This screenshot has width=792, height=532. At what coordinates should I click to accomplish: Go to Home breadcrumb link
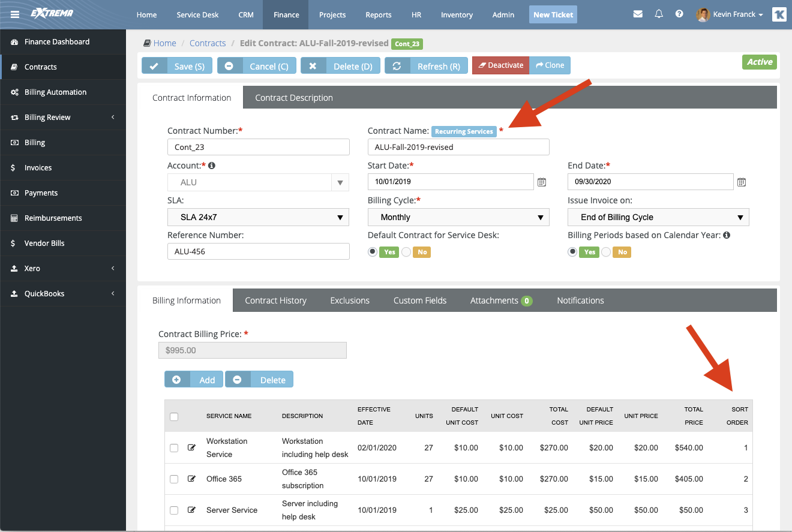pyautogui.click(x=164, y=43)
